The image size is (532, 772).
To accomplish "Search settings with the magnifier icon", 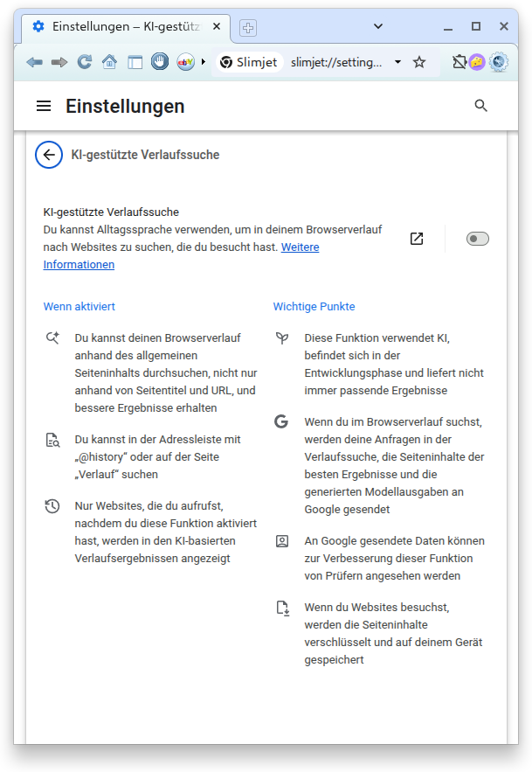I will [480, 106].
